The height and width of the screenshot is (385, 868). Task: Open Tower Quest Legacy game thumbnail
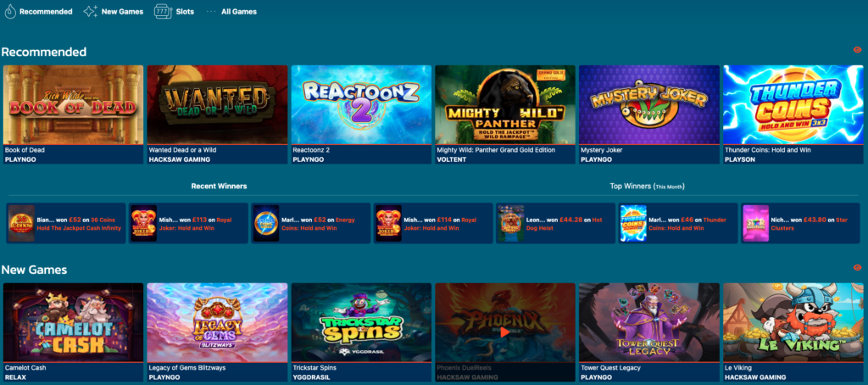click(x=649, y=322)
